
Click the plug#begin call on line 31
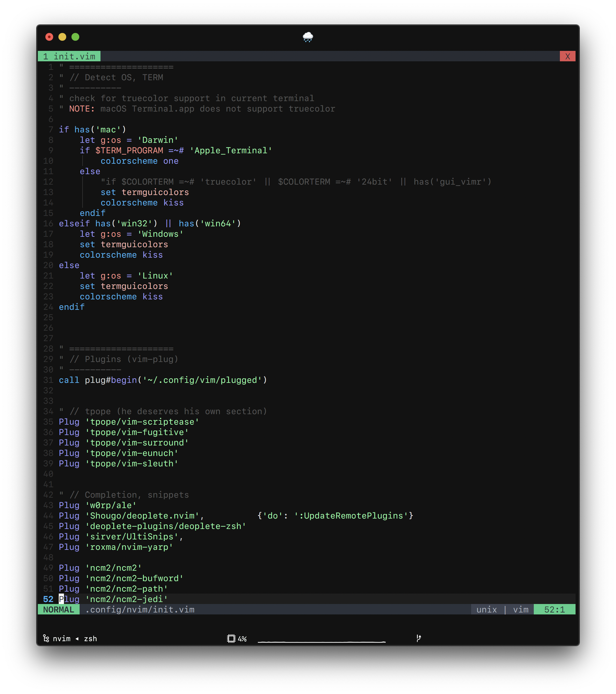pos(176,380)
